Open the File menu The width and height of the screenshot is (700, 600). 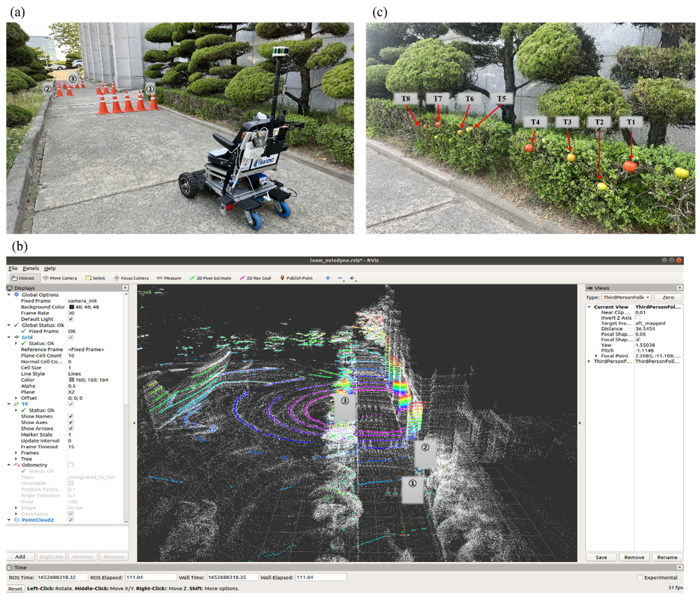coord(13,268)
